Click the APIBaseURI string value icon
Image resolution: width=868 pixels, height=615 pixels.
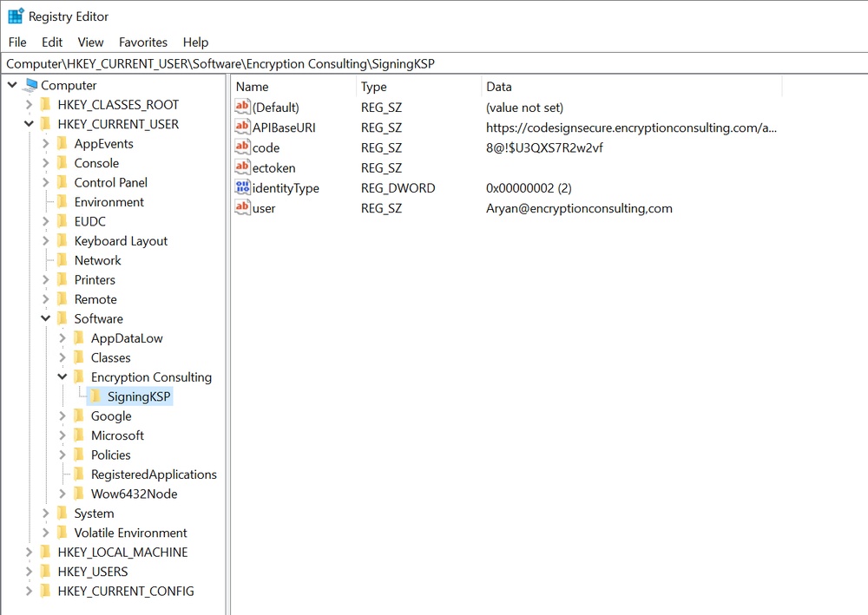coord(242,128)
